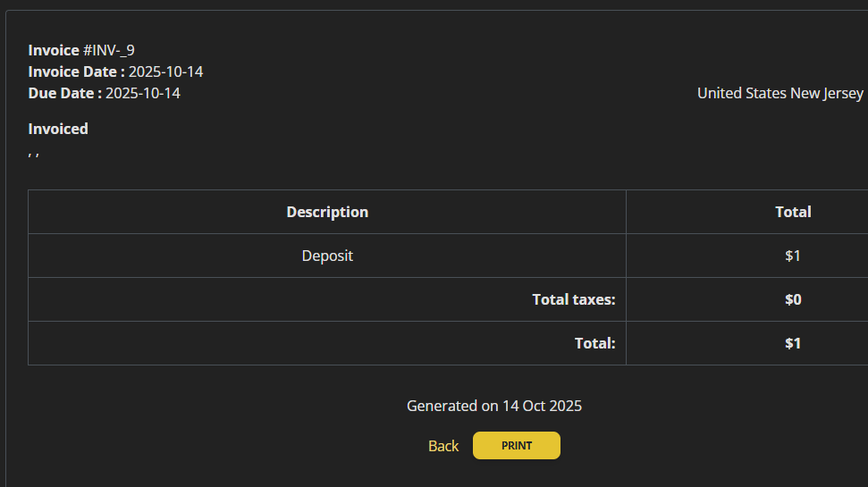This screenshot has width=868, height=487.
Task: Click the Description column header
Action: click(327, 212)
